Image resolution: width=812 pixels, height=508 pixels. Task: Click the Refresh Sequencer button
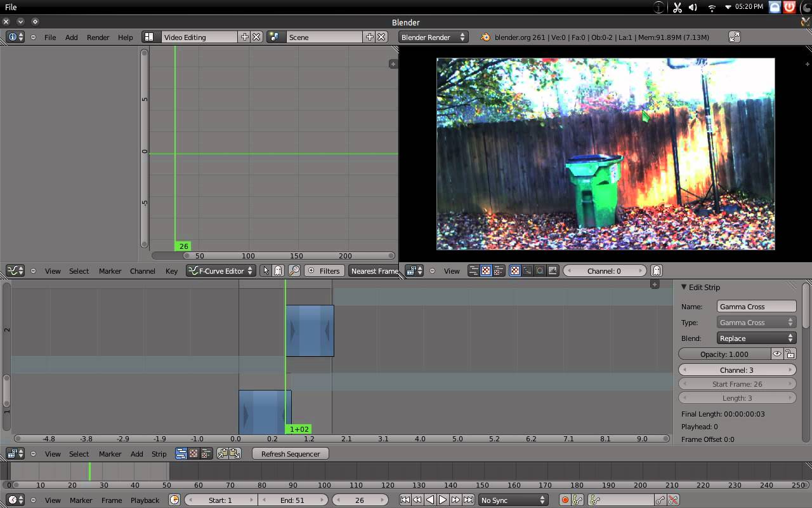[x=291, y=453]
